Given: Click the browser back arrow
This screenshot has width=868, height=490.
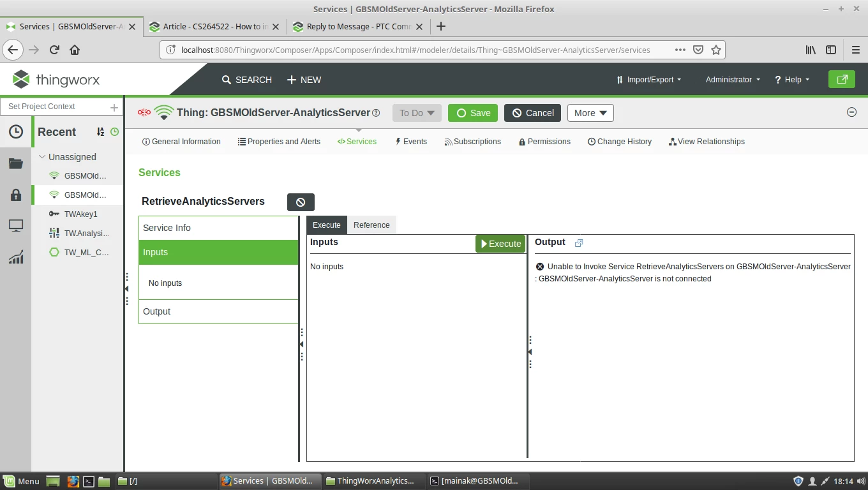Looking at the screenshot, I should [x=13, y=50].
